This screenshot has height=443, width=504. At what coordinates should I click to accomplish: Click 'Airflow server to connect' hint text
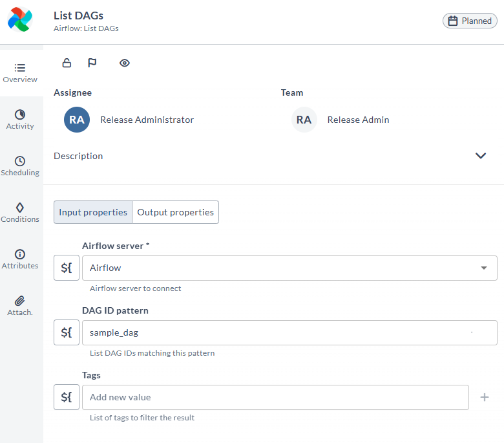coord(135,288)
